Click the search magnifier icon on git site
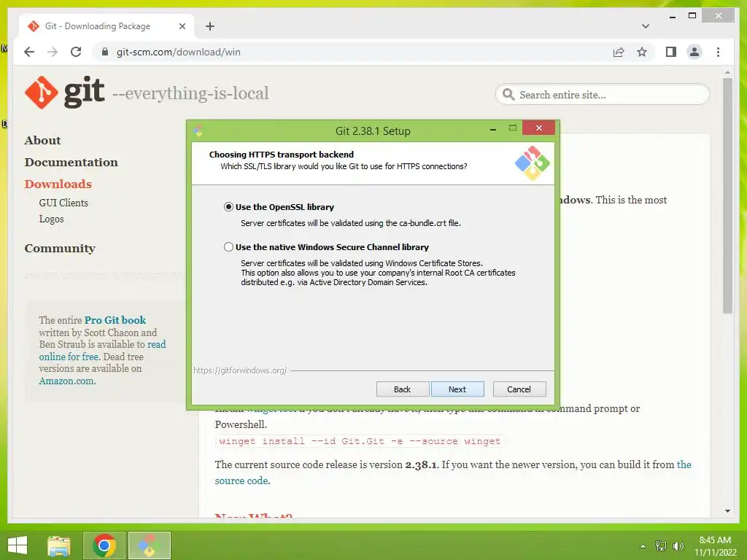Screen dimensions: 747x560 508,94
